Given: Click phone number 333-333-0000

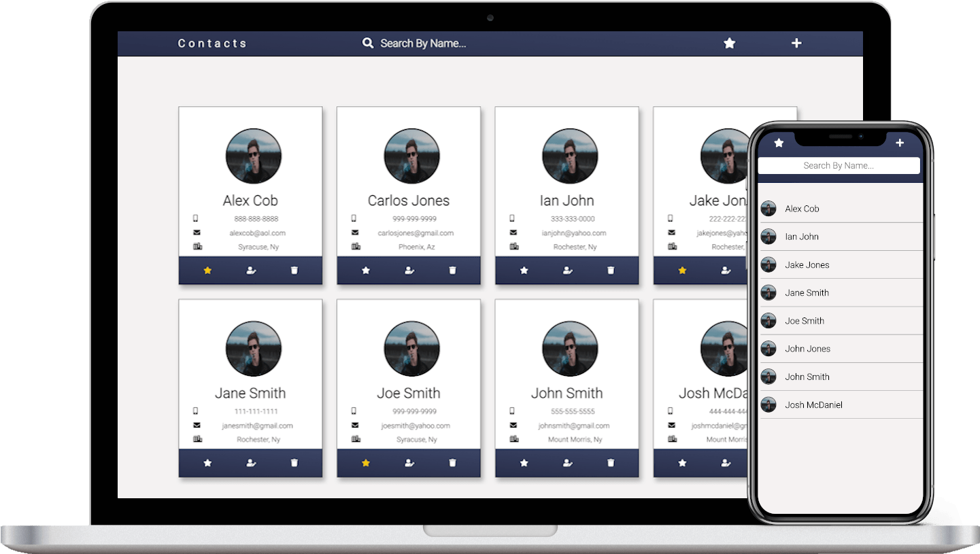Looking at the screenshot, I should pyautogui.click(x=573, y=219).
